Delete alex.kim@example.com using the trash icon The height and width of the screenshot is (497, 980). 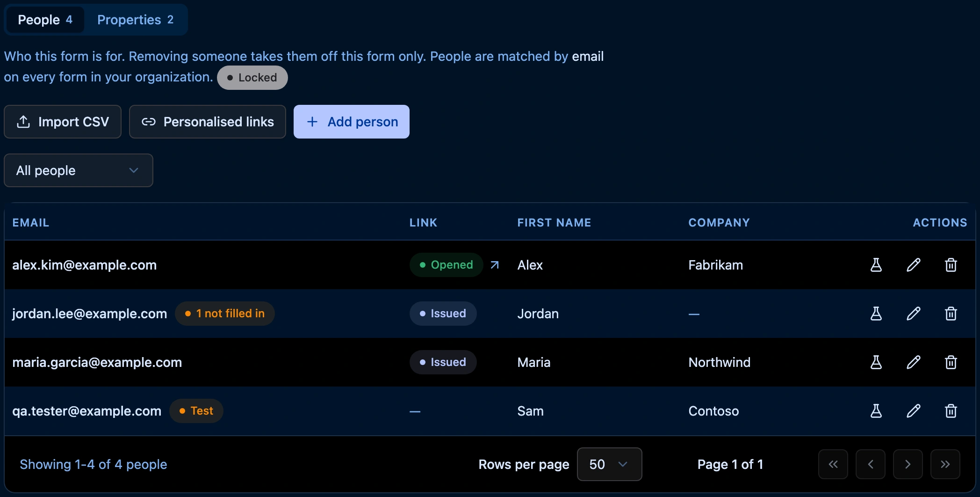pyautogui.click(x=951, y=265)
